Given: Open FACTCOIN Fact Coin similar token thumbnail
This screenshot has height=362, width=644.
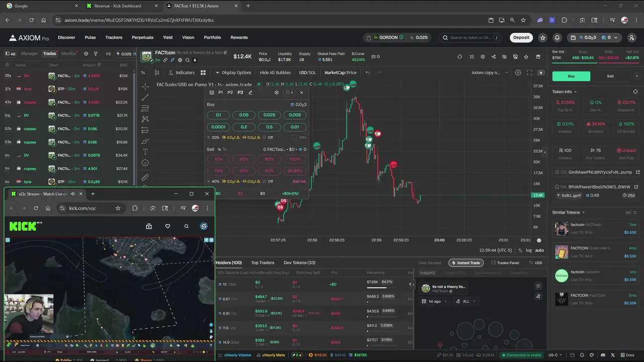Looking at the screenshot, I should click(x=561, y=299).
